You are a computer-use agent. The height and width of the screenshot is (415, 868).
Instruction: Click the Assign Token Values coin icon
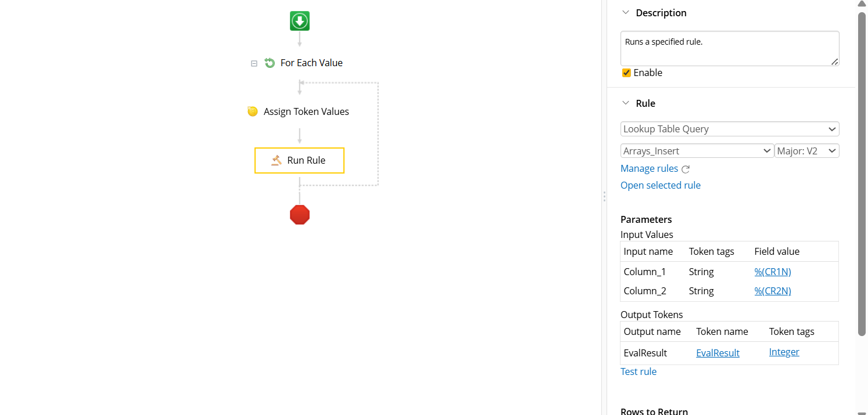click(253, 111)
